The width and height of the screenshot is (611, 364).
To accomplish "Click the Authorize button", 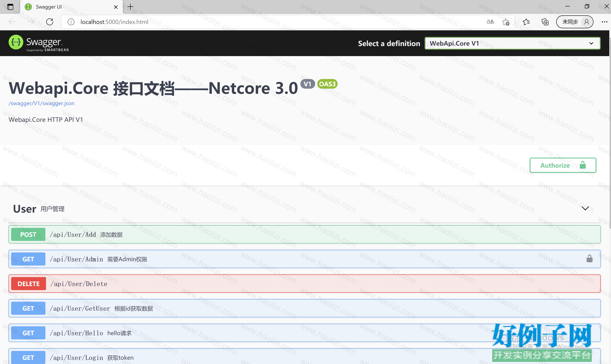I will coord(563,165).
